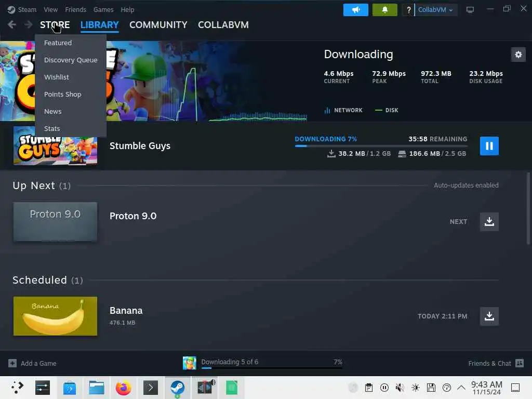Click Auto-updates enabled text
Screen dimensions: 532x399
pyautogui.click(x=466, y=185)
